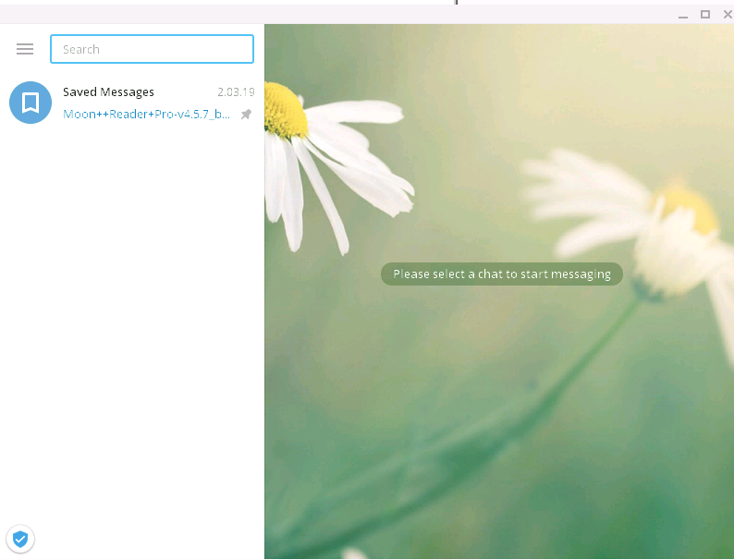The height and width of the screenshot is (560, 734).
Task: Maximize the Telegram window
Action: pyautogui.click(x=705, y=15)
